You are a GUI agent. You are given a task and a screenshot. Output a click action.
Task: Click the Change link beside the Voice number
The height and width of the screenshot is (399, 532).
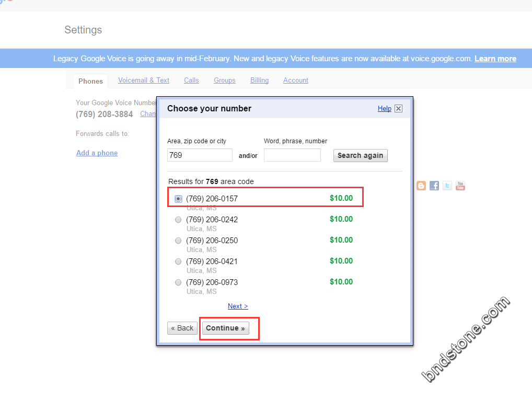tap(148, 114)
